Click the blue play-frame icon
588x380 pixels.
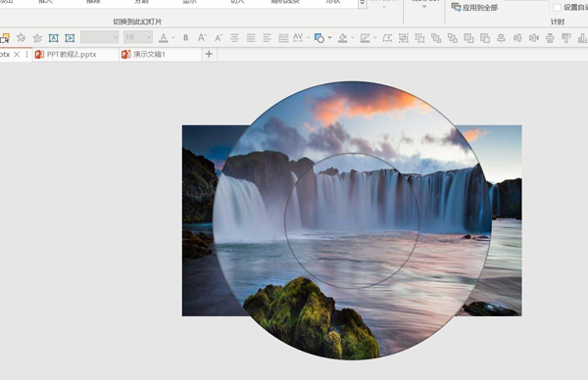[x=70, y=38]
